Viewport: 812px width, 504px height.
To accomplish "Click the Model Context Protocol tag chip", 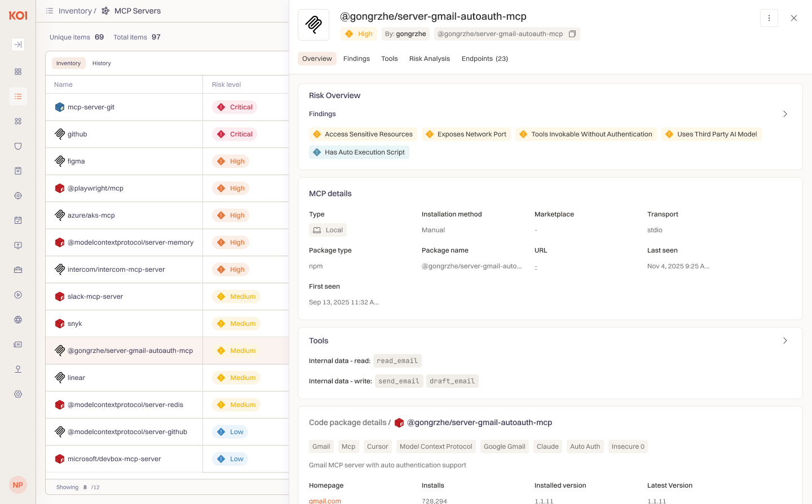I will [x=436, y=446].
